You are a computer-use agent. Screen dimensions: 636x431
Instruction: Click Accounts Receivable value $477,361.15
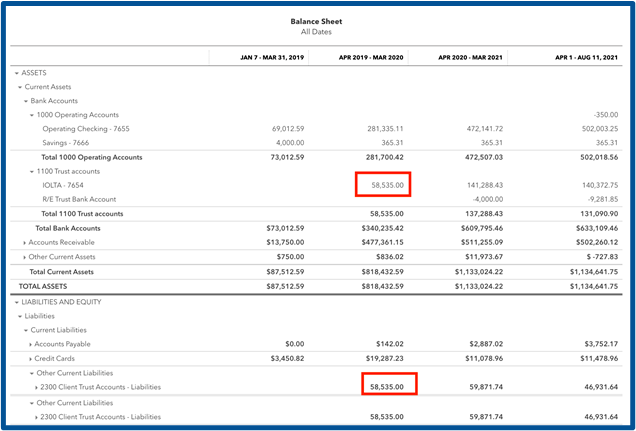pyautogui.click(x=383, y=243)
